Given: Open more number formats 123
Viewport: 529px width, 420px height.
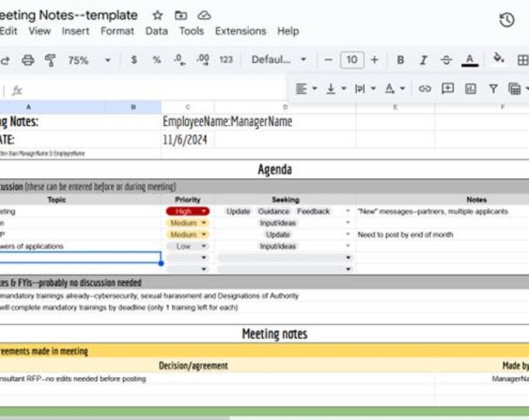Looking at the screenshot, I should [226, 60].
